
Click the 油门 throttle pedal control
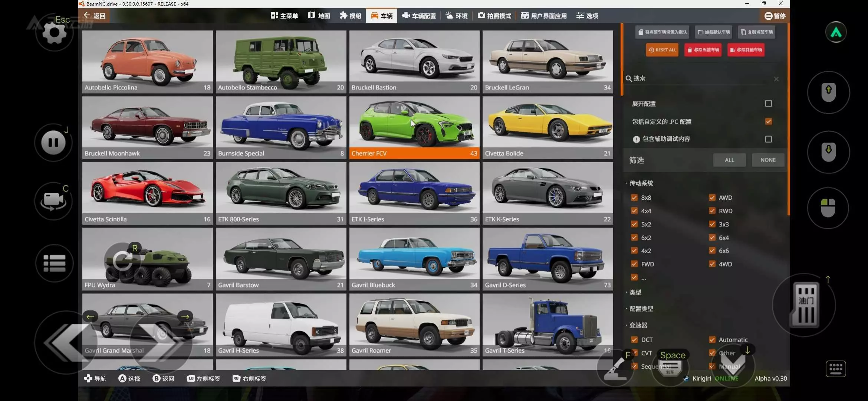[x=806, y=305]
